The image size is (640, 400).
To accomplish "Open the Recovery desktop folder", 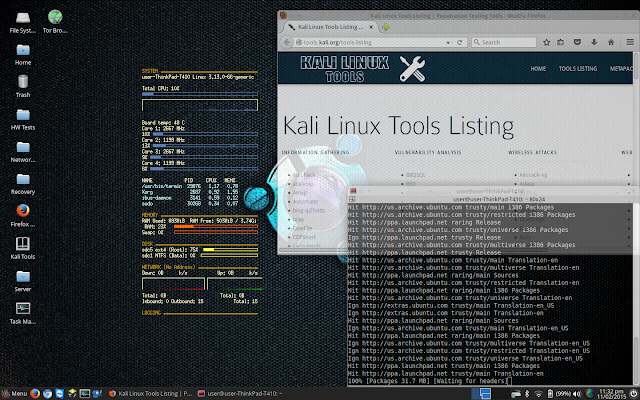I will point(23,184).
